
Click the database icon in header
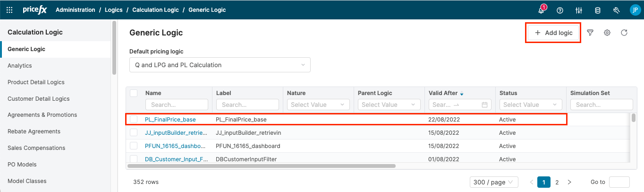pos(597,10)
